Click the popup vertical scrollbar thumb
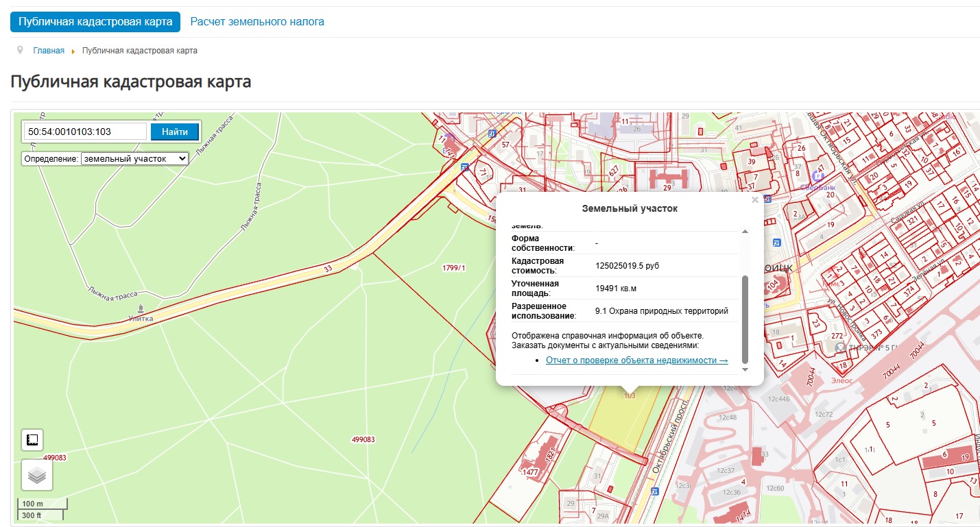980x527 pixels. (745, 319)
